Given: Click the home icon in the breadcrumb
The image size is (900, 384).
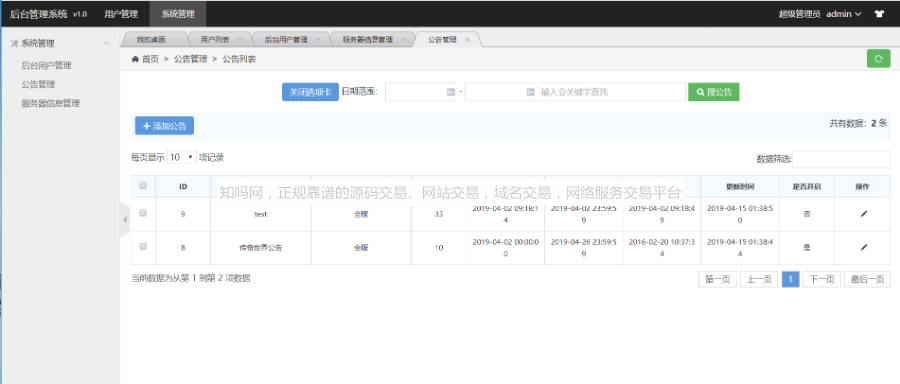Looking at the screenshot, I should (135, 59).
